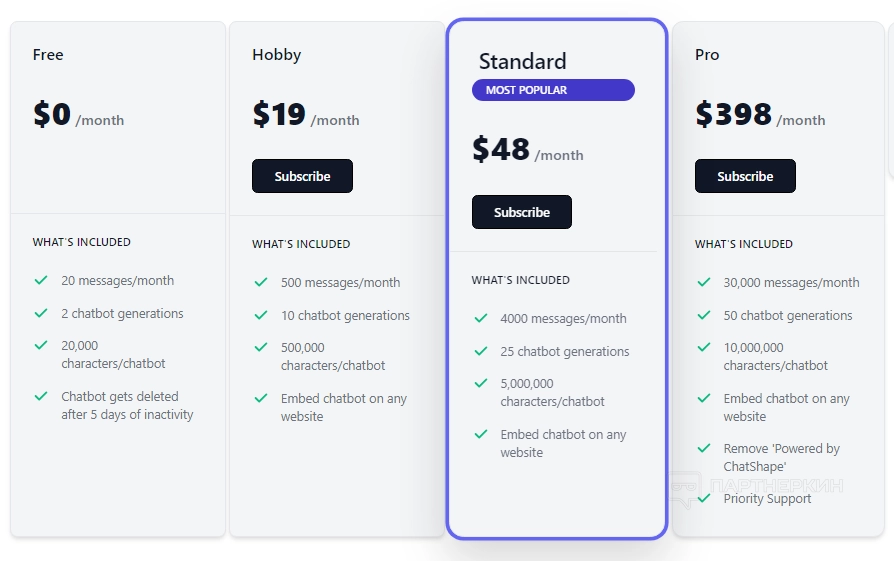Click checkmark by chatbot deleted after inactivity

(x=41, y=396)
